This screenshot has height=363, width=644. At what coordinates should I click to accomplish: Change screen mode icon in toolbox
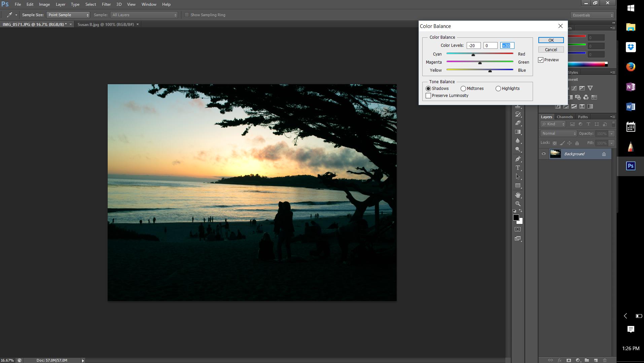click(518, 239)
